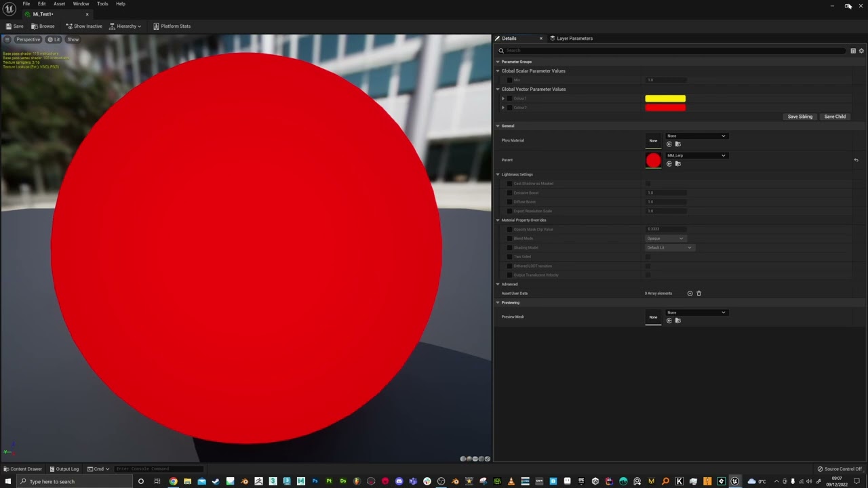This screenshot has height=488, width=868.
Task: Enable the Mix scalar parameter override
Action: pyautogui.click(x=510, y=80)
